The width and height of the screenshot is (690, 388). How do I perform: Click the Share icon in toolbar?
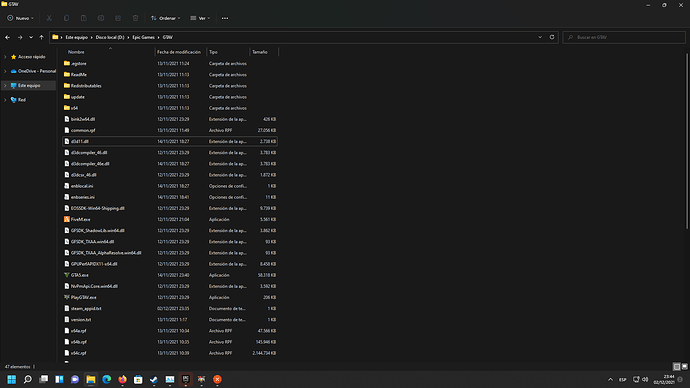[118, 18]
